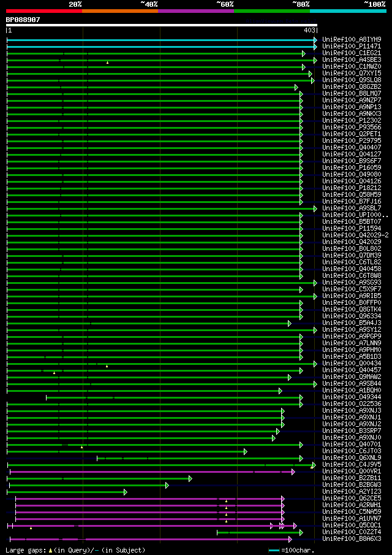The width and height of the screenshot is (392, 555).
Task: Click the yellow gap marker on the UniRef100_Q62CE5 row
Action: click(226, 501)
